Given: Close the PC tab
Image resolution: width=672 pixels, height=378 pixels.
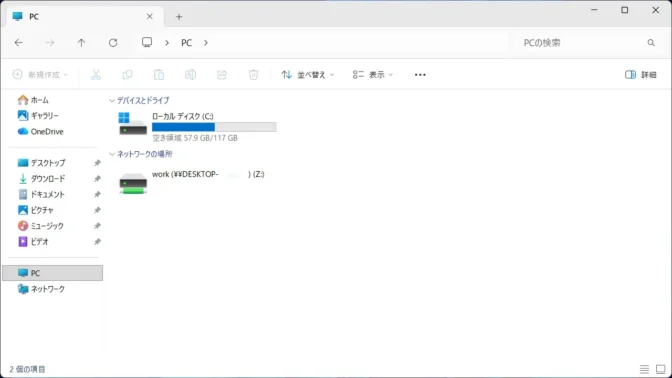Looking at the screenshot, I should [150, 16].
